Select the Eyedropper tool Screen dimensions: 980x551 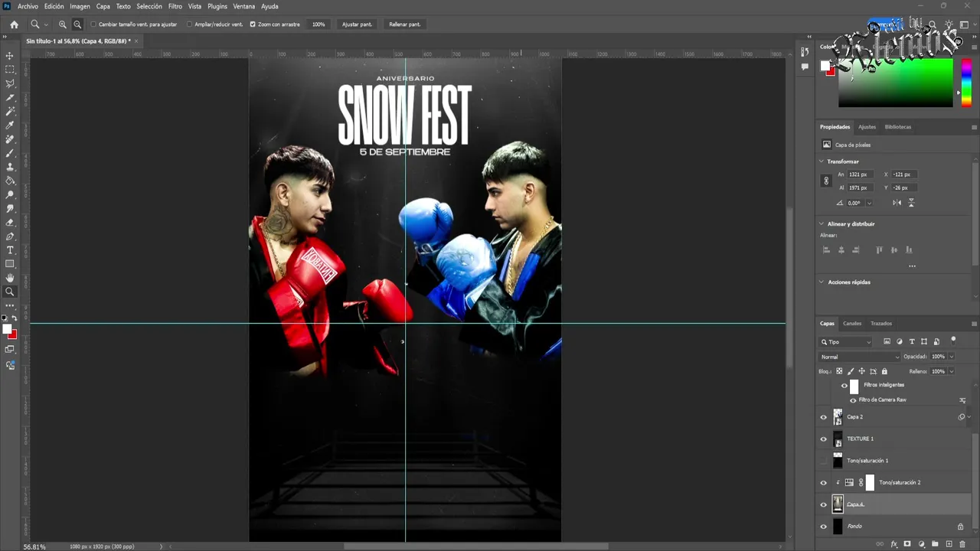[10, 126]
